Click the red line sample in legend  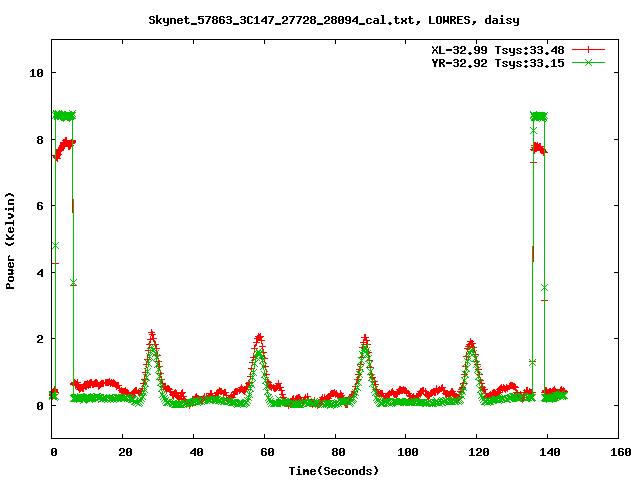tap(589, 49)
